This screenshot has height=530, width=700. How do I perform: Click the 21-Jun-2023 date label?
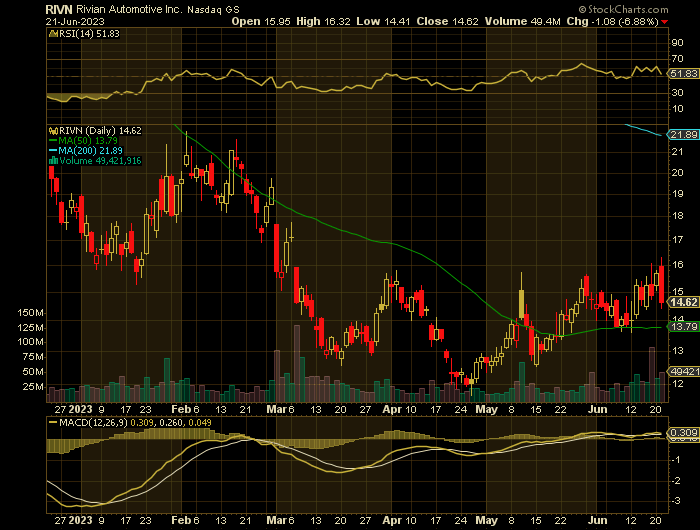(x=75, y=21)
